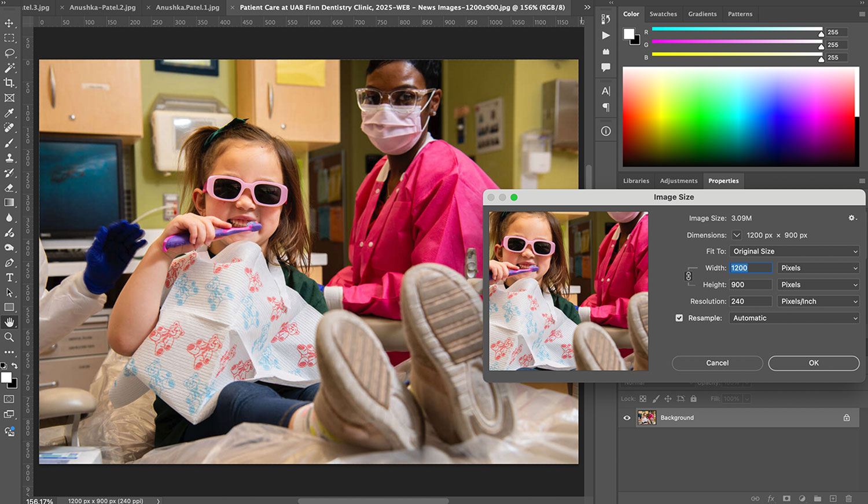Open Image Size gear settings

coord(852,218)
